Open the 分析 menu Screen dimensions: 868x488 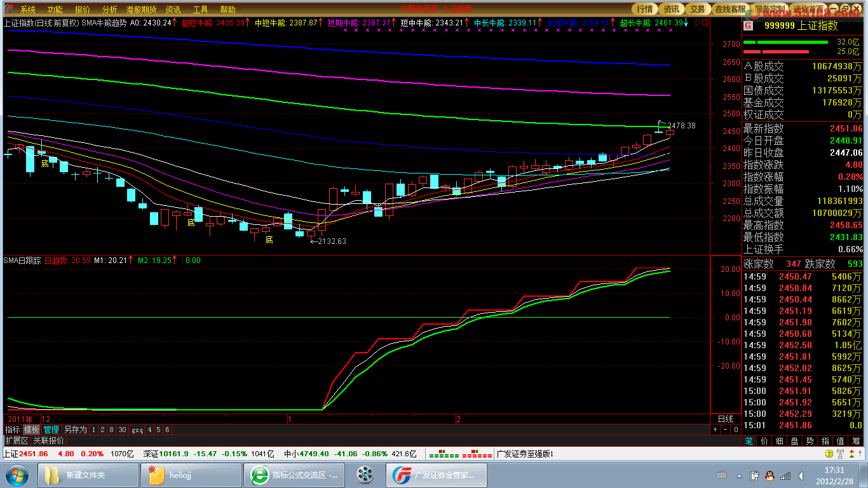(x=109, y=10)
